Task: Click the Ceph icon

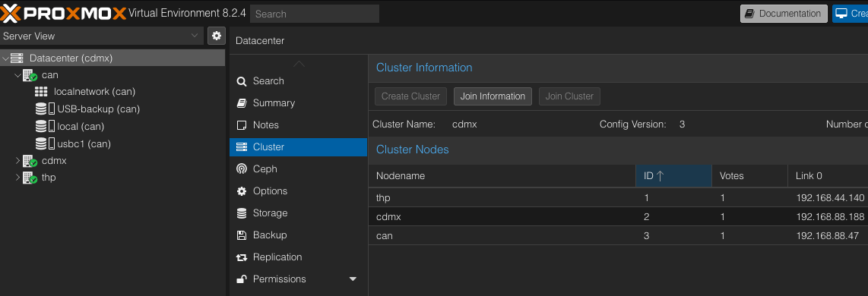Action: pyautogui.click(x=242, y=168)
